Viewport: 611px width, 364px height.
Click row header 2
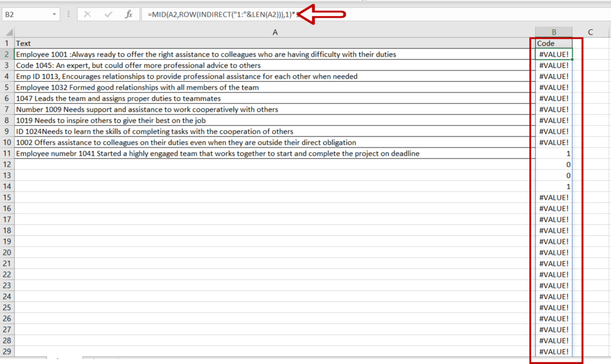click(x=7, y=54)
